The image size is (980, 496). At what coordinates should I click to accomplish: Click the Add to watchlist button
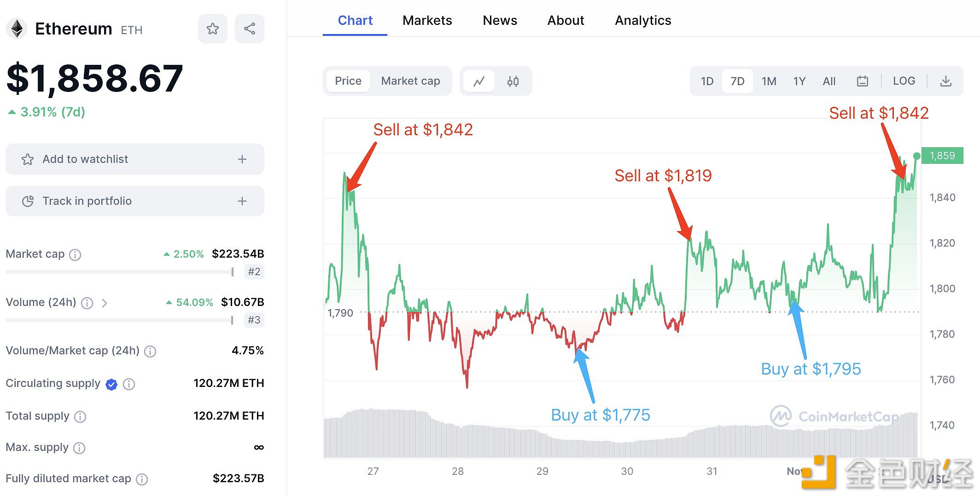click(x=135, y=159)
